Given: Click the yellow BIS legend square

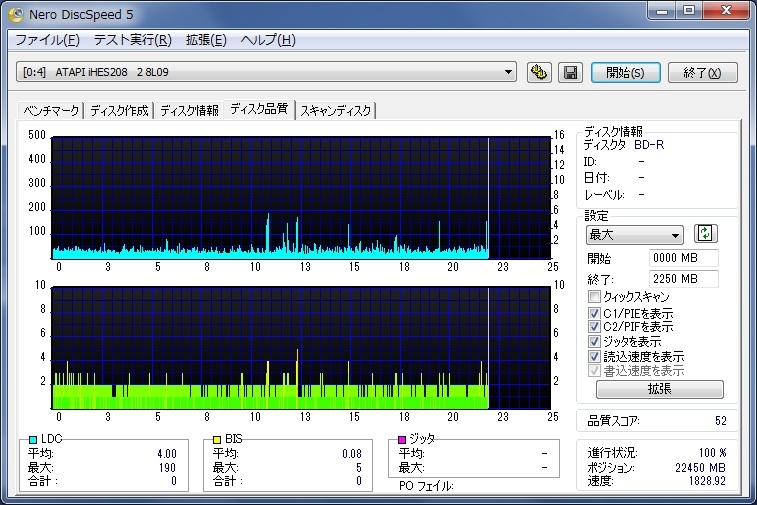Looking at the screenshot, I should point(216,439).
